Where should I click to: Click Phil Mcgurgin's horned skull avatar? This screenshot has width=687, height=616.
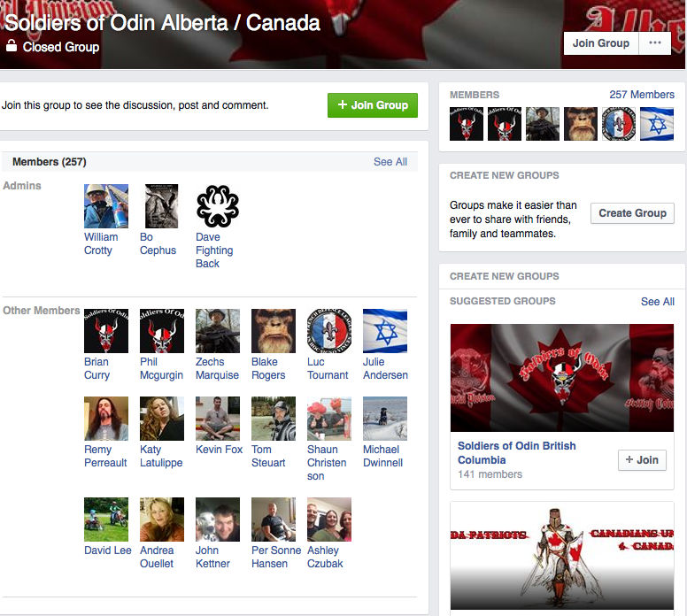(x=162, y=331)
